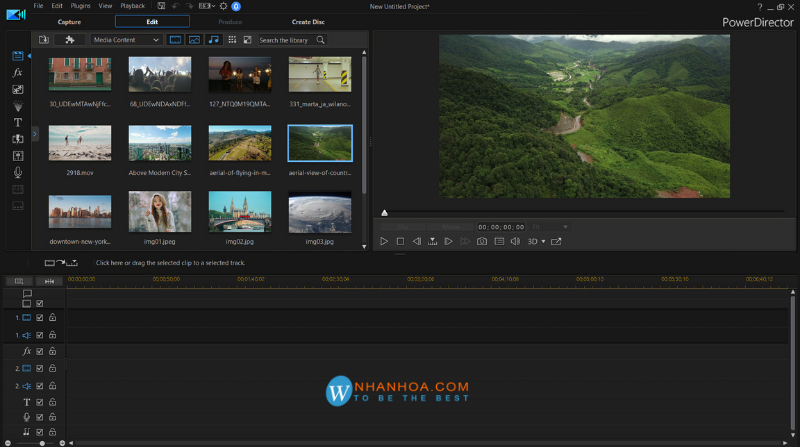Switch to the Produce tab
800x447 pixels.
coord(230,22)
